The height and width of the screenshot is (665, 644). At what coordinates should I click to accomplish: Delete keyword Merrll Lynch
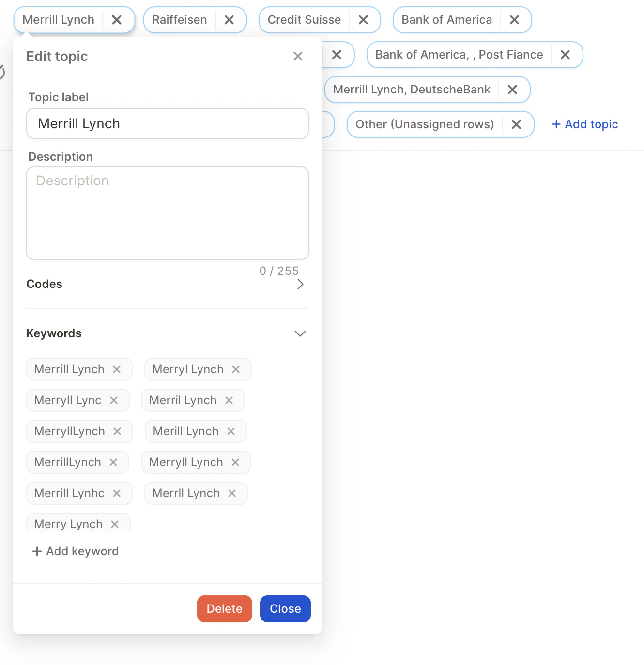click(x=232, y=493)
